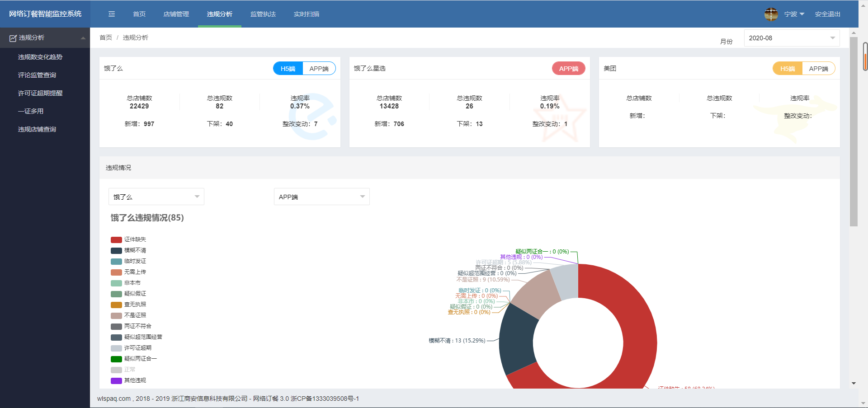
Task: Open 违规数变化趋势 sidebar item
Action: 40,57
